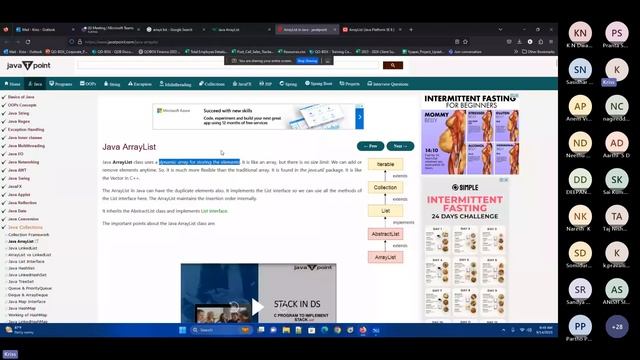Click the Azure ad arrow button
The height and width of the screenshot is (360, 640).
click(360, 117)
